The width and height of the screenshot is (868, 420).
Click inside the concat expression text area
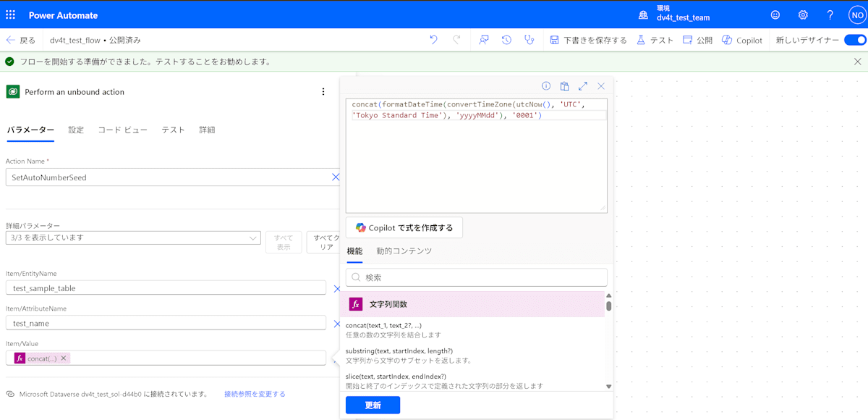477,156
